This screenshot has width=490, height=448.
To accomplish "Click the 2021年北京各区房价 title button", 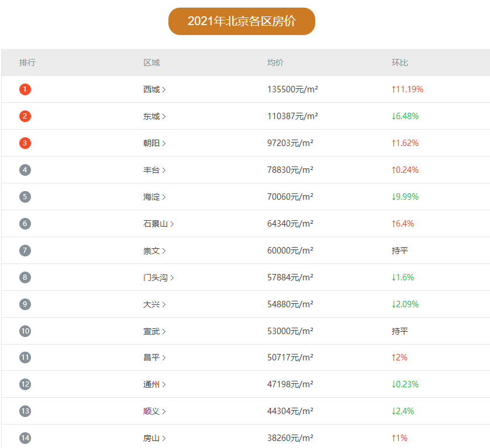I will click(241, 22).
